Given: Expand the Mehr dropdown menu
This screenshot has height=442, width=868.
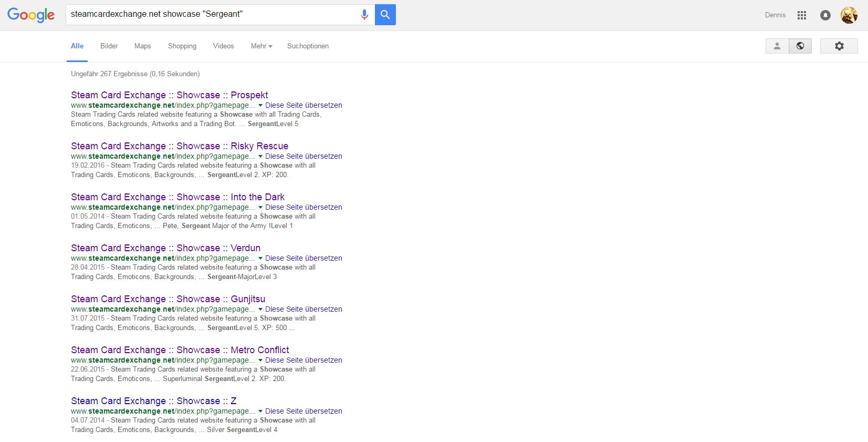Looking at the screenshot, I should [262, 46].
